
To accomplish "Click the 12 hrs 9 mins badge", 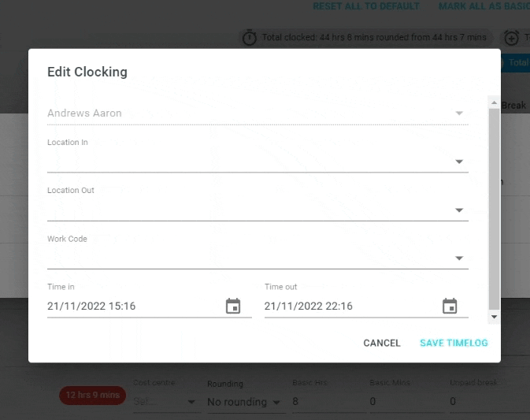I will pos(93,395).
